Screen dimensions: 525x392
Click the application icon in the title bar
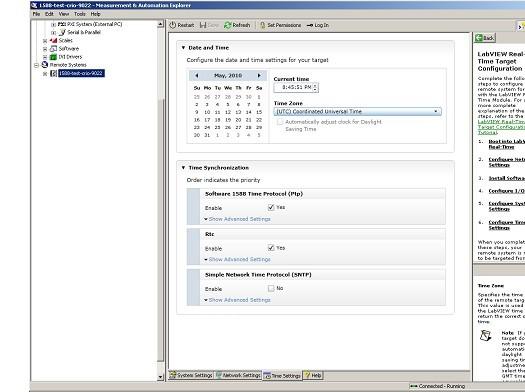(x=34, y=5)
